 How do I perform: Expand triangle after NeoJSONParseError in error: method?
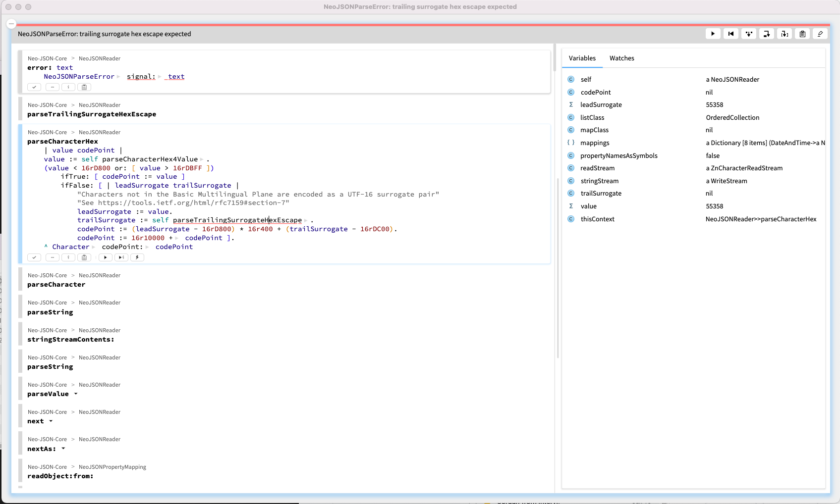click(118, 77)
